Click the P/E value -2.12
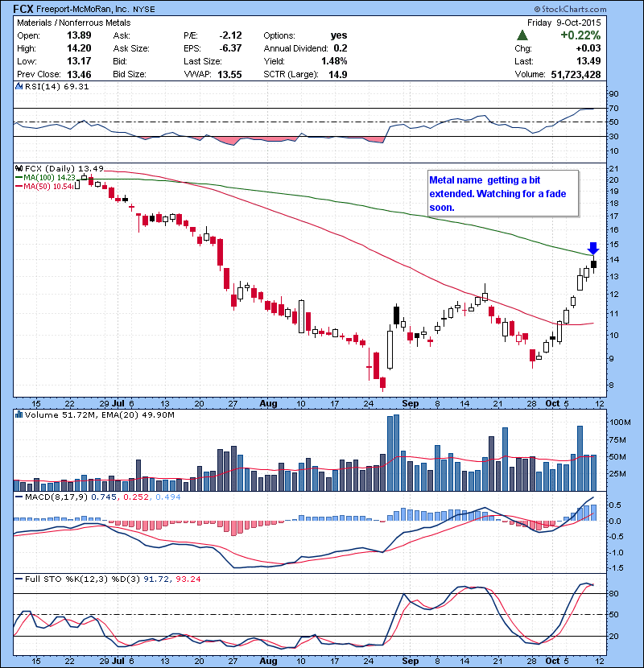 (230, 35)
